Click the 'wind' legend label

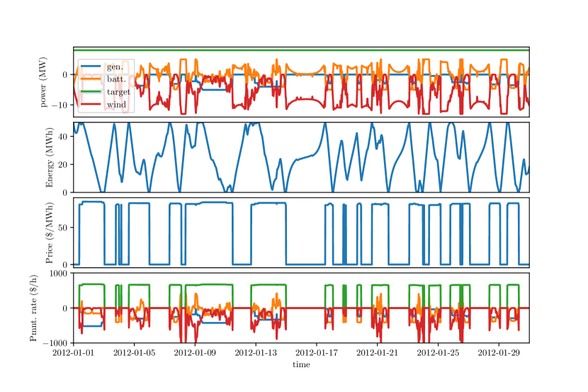tap(116, 105)
